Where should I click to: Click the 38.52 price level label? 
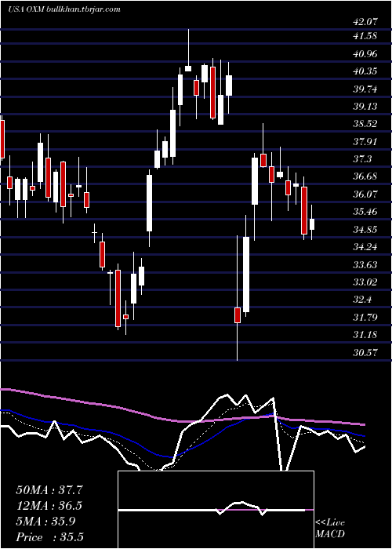(365, 124)
